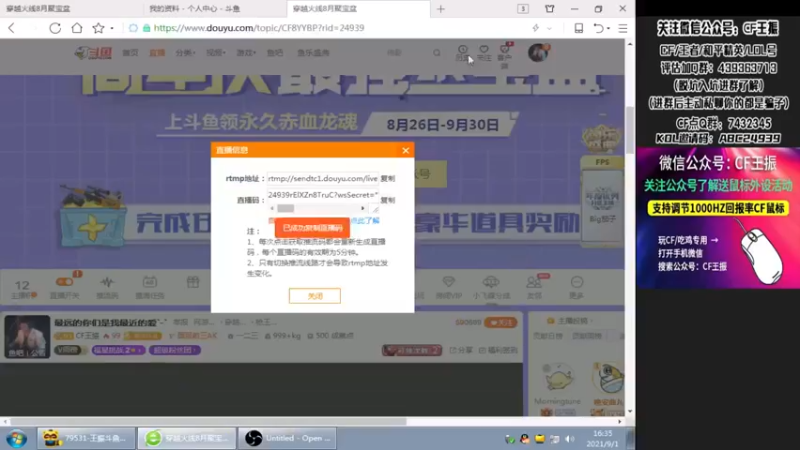
Task: Click the orange 关注 follow button
Action: 501,322
